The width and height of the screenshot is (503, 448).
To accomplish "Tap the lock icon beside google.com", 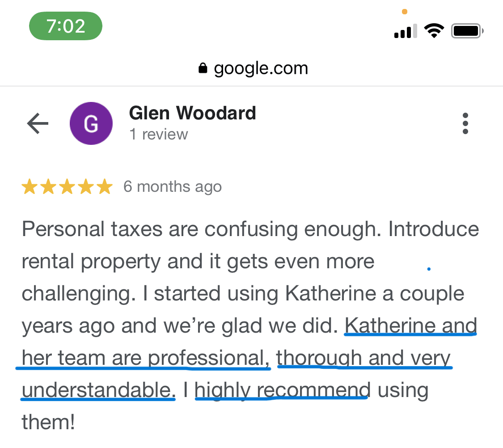I will 203,68.
